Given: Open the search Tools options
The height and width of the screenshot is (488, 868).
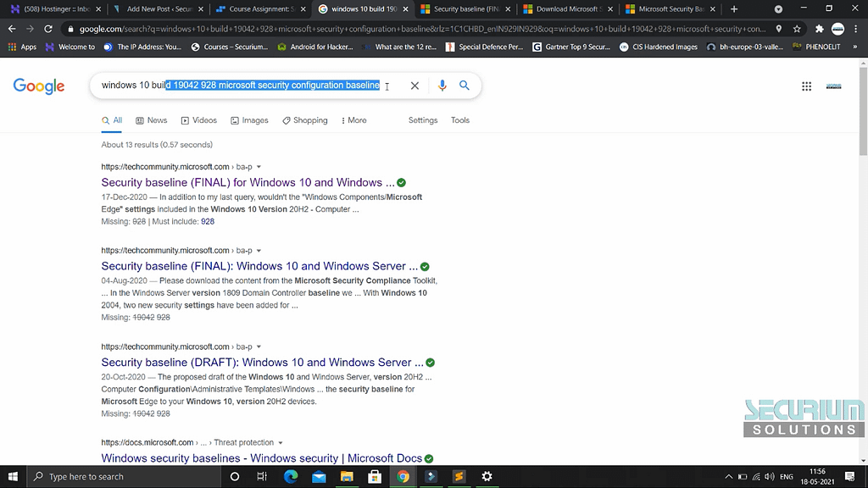Looking at the screenshot, I should pyautogui.click(x=460, y=120).
